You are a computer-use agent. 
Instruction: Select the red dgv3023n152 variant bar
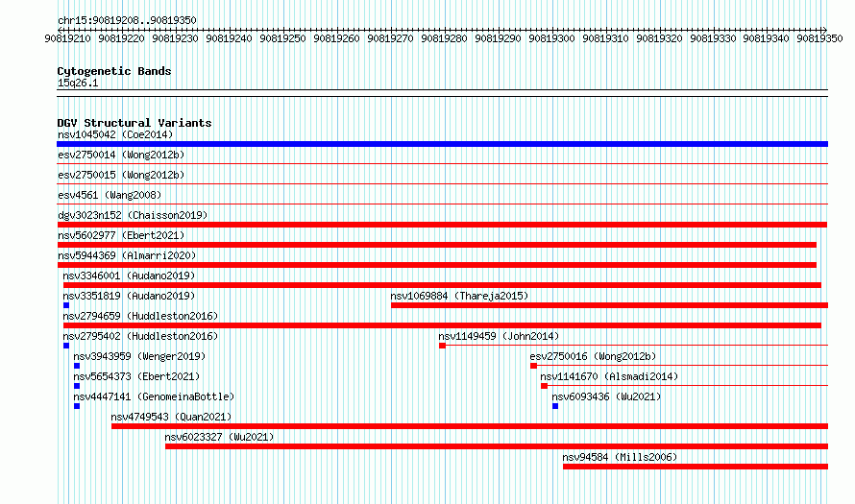click(442, 225)
